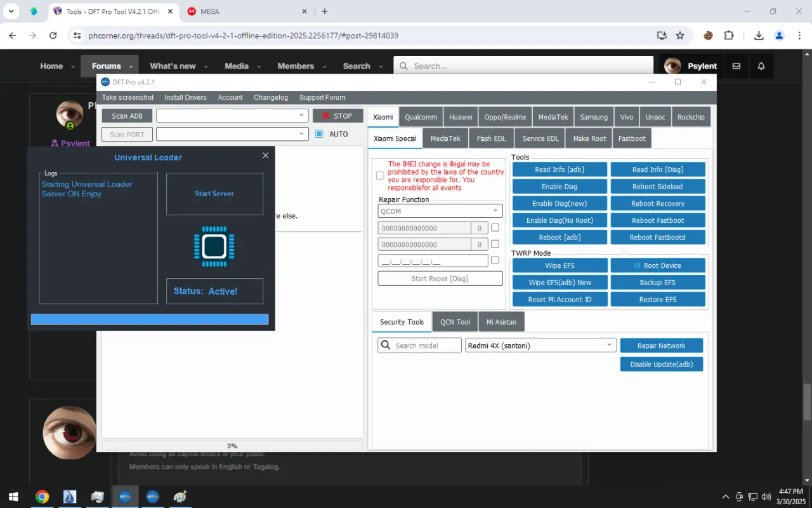Click the install app icon in address bar
The image size is (812, 508).
tap(662, 36)
